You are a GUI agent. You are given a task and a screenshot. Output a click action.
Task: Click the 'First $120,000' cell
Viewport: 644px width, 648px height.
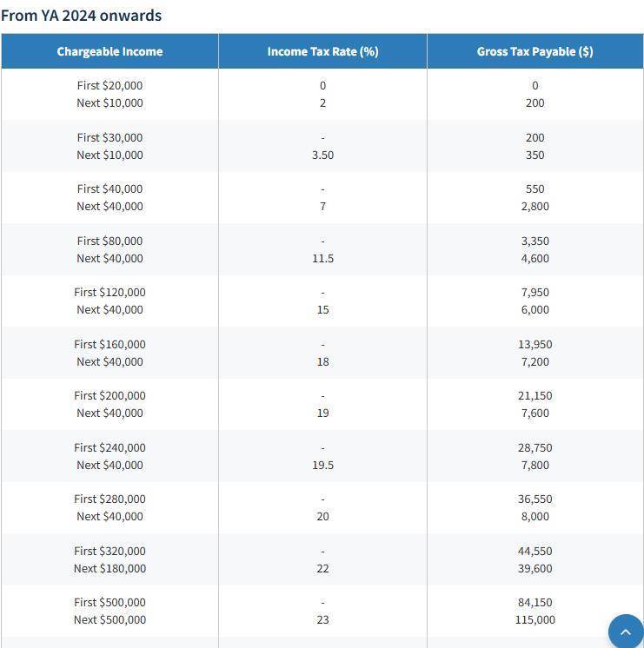coord(110,292)
